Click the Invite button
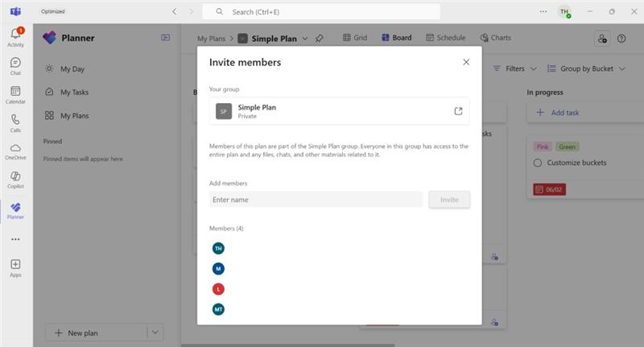Screen dimensions: 644x347 pos(449,200)
